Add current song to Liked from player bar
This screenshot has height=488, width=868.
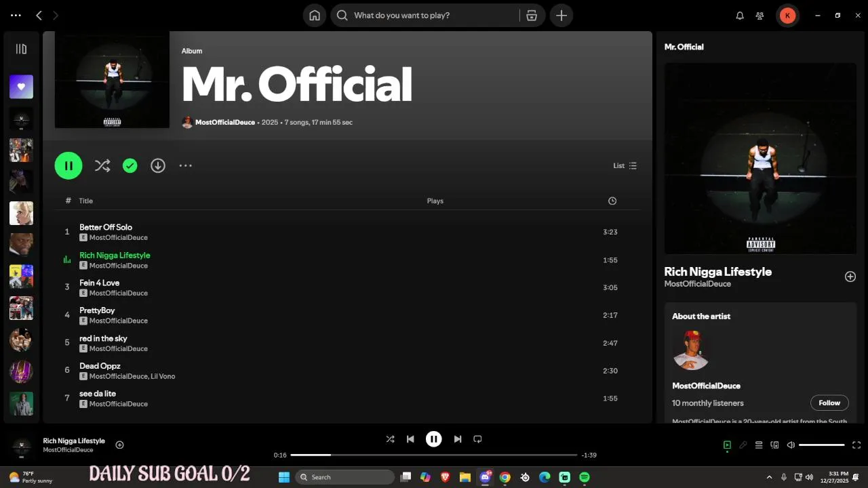click(119, 445)
